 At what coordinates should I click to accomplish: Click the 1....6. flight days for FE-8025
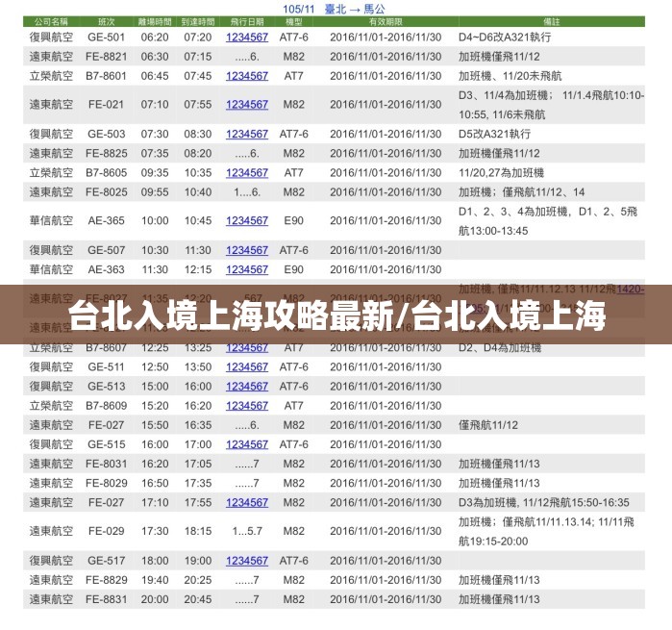coord(247,192)
